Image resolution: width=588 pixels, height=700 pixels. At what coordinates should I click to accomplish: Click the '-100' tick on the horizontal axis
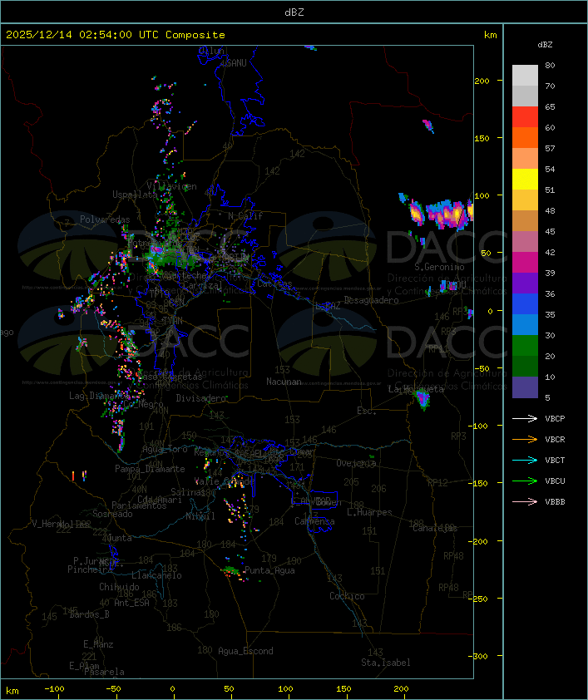point(54,689)
